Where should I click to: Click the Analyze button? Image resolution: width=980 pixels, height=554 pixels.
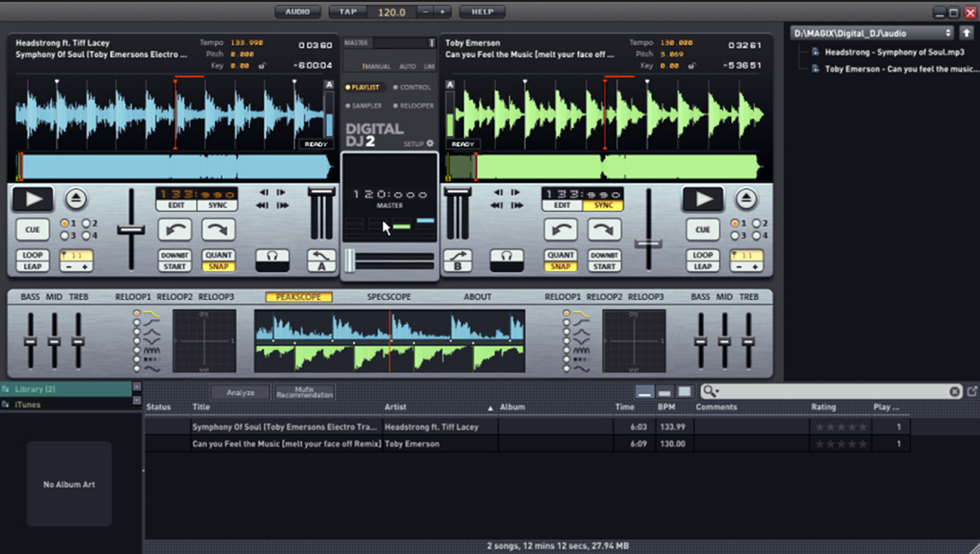[x=241, y=392]
